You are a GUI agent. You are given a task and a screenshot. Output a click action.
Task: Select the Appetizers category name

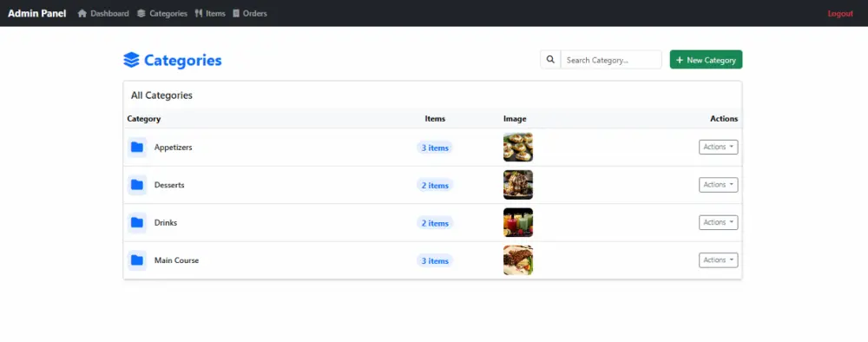pos(174,148)
